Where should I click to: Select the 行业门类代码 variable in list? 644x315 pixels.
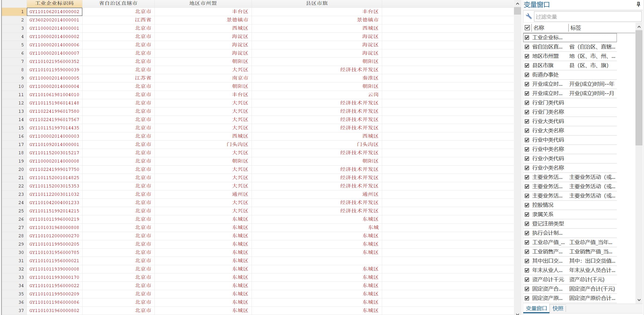pos(548,103)
